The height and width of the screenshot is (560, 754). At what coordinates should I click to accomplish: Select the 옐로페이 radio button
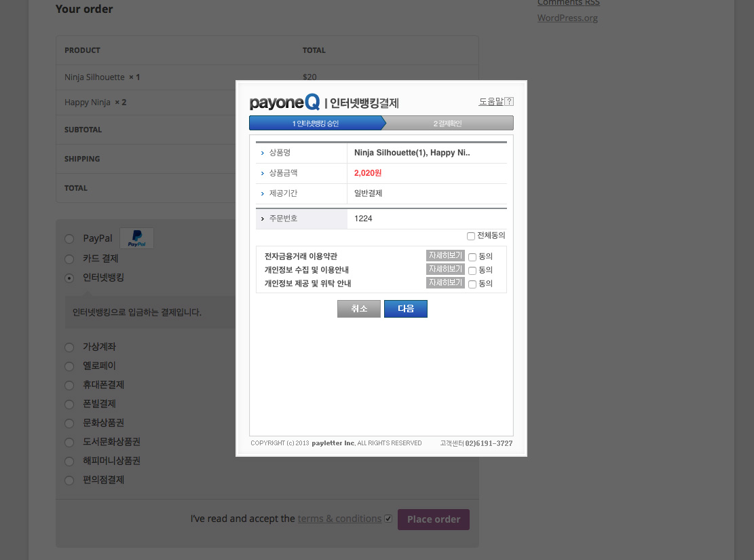(69, 367)
